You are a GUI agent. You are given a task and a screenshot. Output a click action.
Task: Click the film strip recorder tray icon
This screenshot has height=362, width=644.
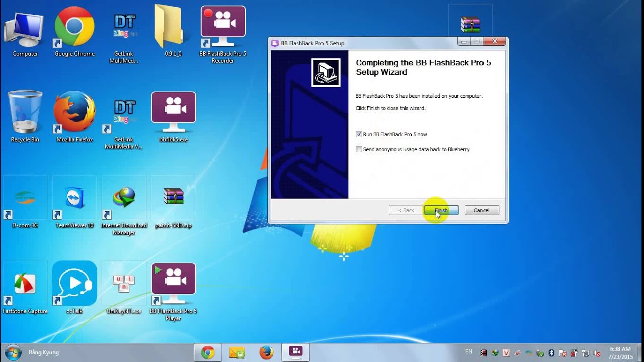tap(484, 353)
